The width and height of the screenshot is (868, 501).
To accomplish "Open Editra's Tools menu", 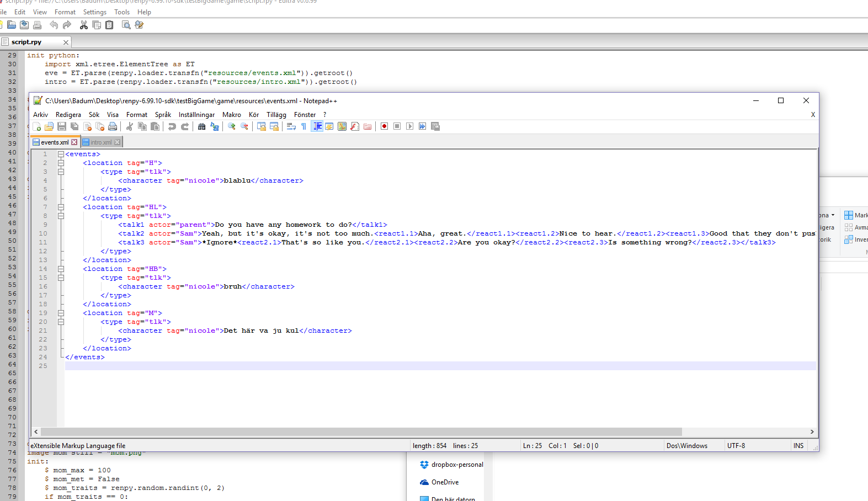I will point(122,12).
